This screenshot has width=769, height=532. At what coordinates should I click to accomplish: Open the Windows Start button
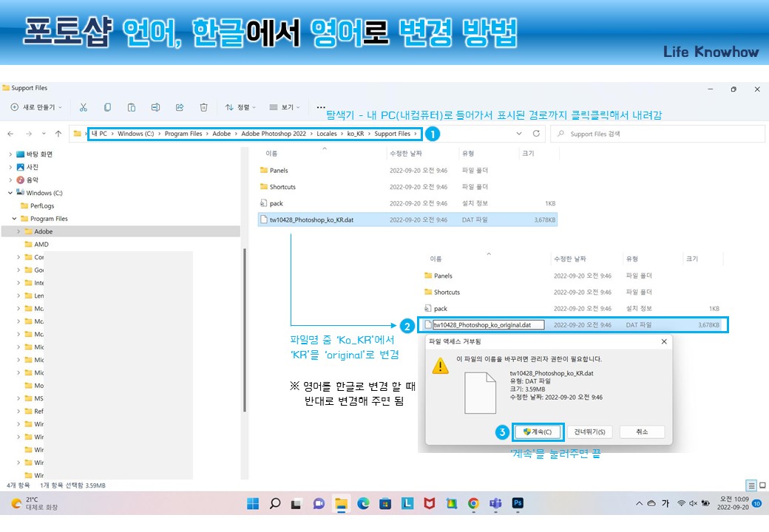[253, 504]
